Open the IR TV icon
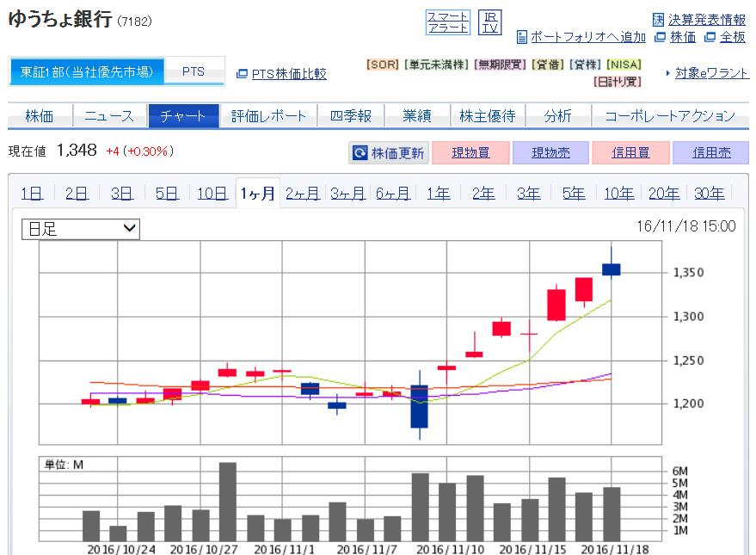 [x=490, y=22]
